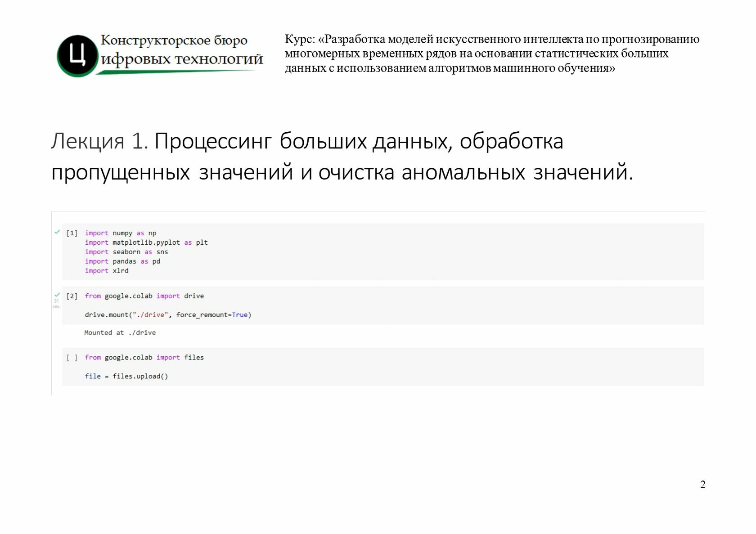Click the 'Конструкторское бюро' logo text
Screen dimensions: 756x534
tap(174, 40)
